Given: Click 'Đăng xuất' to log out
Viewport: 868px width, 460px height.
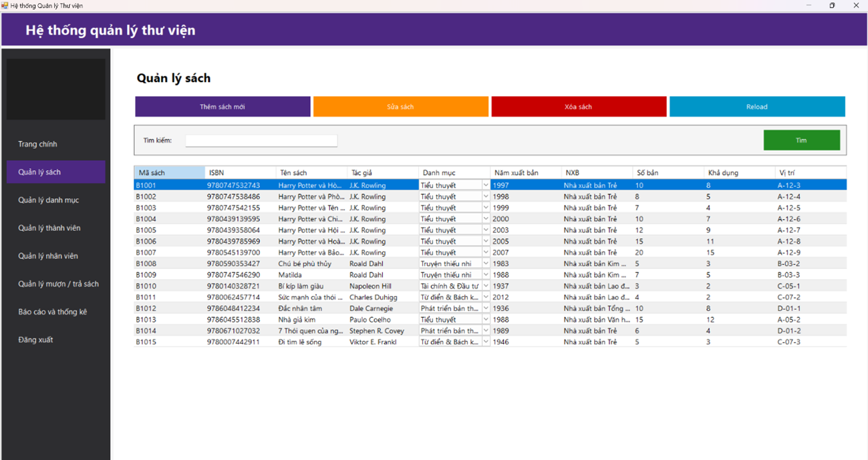Looking at the screenshot, I should [x=56, y=340].
